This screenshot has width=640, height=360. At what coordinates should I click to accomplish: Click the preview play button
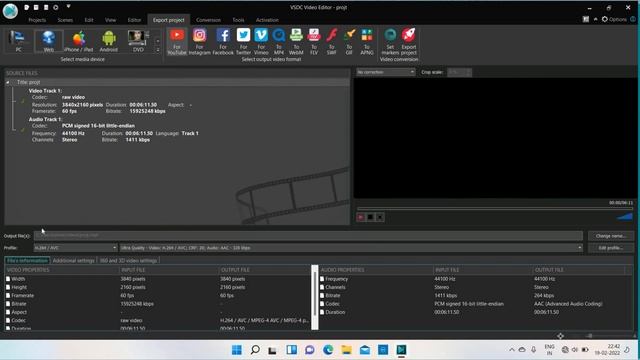[x=361, y=217]
